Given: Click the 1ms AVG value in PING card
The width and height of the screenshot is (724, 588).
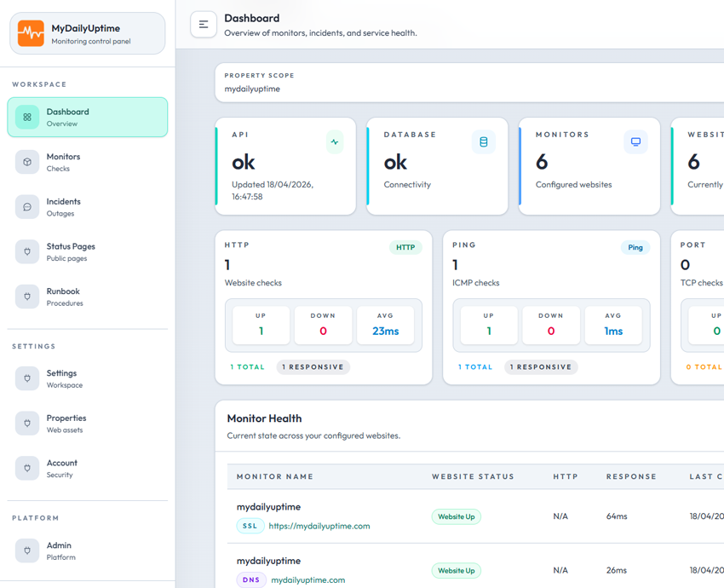Looking at the screenshot, I should (x=613, y=331).
